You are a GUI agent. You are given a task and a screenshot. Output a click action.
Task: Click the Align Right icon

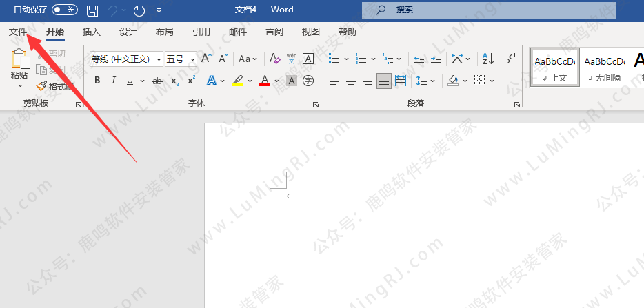click(368, 81)
